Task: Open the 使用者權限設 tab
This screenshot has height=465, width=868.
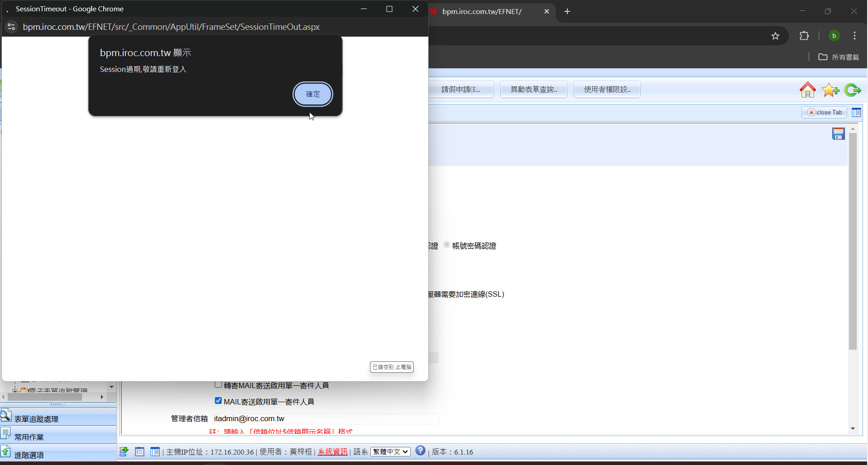Action: tap(607, 90)
